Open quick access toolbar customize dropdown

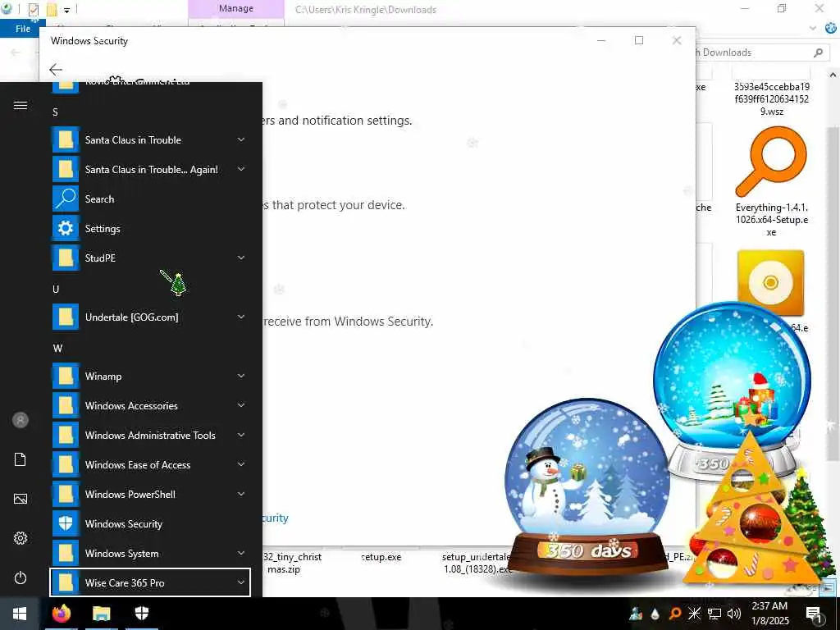(x=66, y=10)
